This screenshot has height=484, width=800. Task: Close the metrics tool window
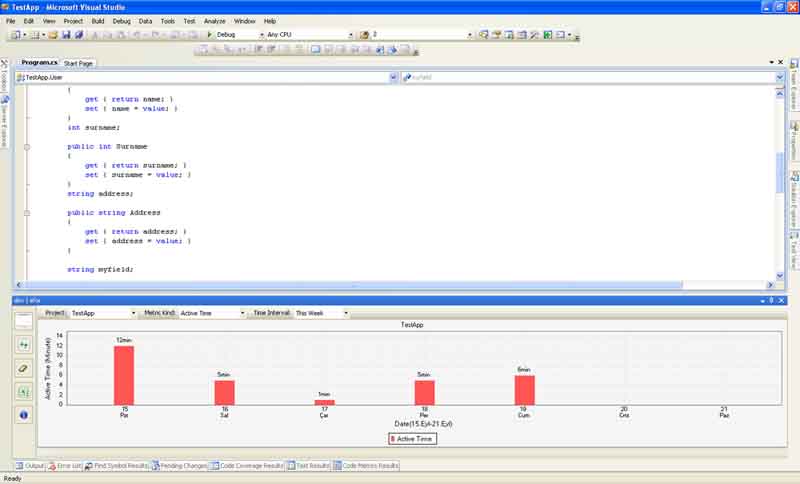pyautogui.click(x=781, y=300)
